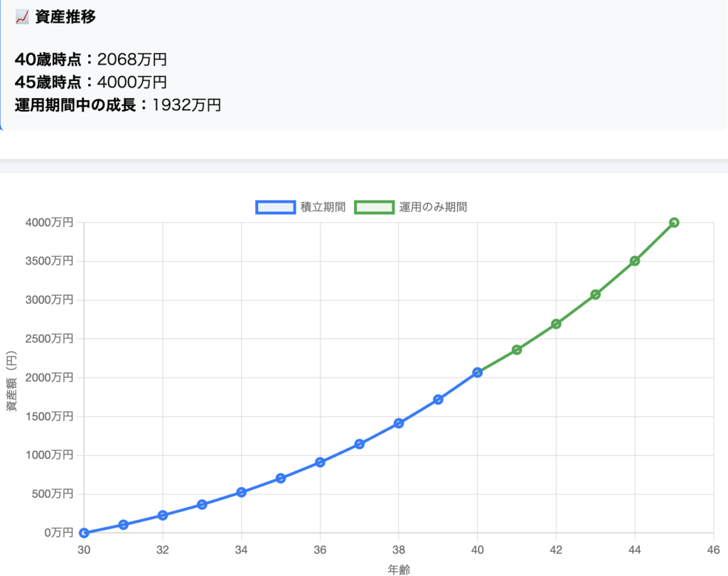Pick the data point at age 35
This screenshot has width=728, height=576.
281,478
